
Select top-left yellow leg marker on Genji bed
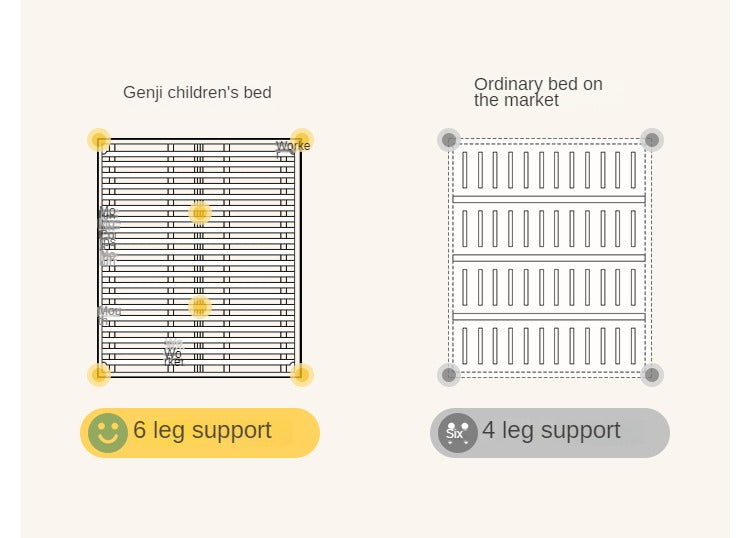98,140
